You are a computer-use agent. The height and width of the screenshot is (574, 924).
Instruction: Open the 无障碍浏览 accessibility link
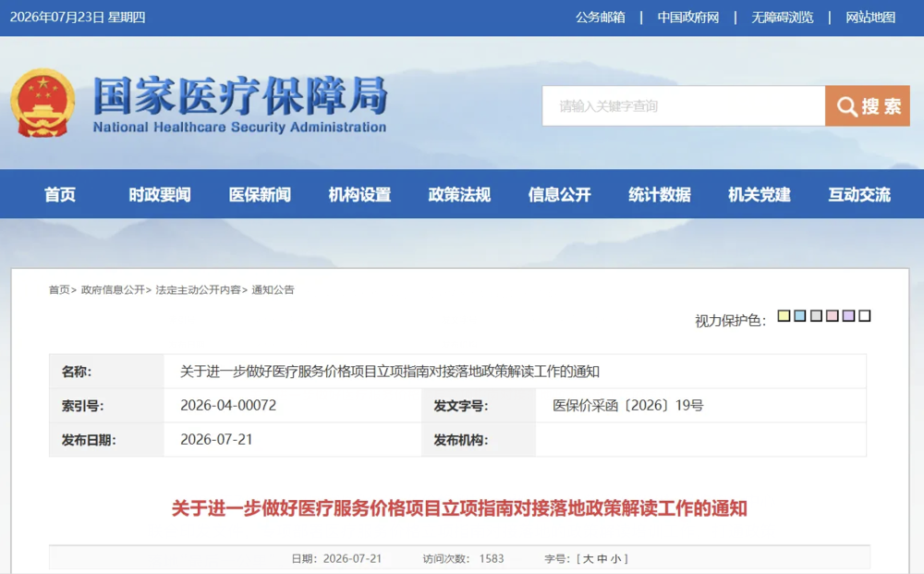click(782, 18)
